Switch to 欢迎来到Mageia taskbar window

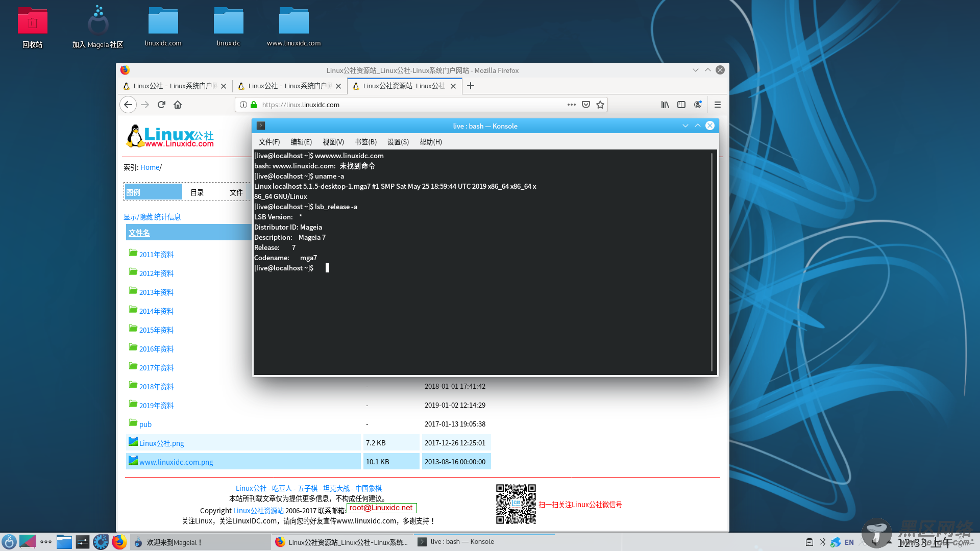coord(201,542)
